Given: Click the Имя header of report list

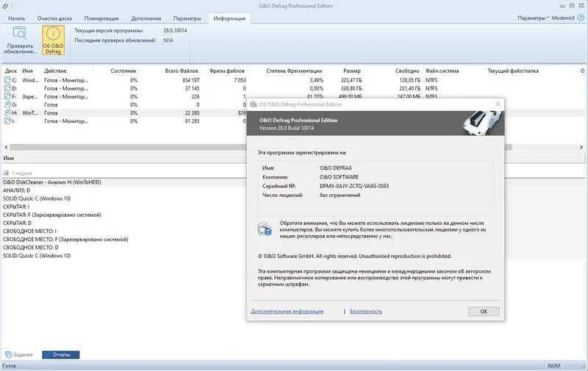Looking at the screenshot, I should pyautogui.click(x=9, y=158).
